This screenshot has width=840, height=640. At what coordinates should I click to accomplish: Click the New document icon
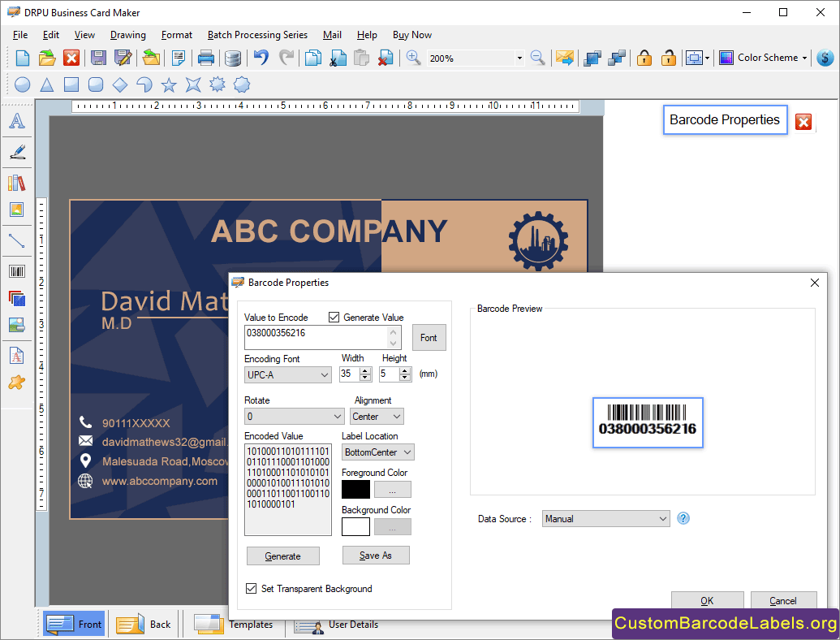point(23,58)
